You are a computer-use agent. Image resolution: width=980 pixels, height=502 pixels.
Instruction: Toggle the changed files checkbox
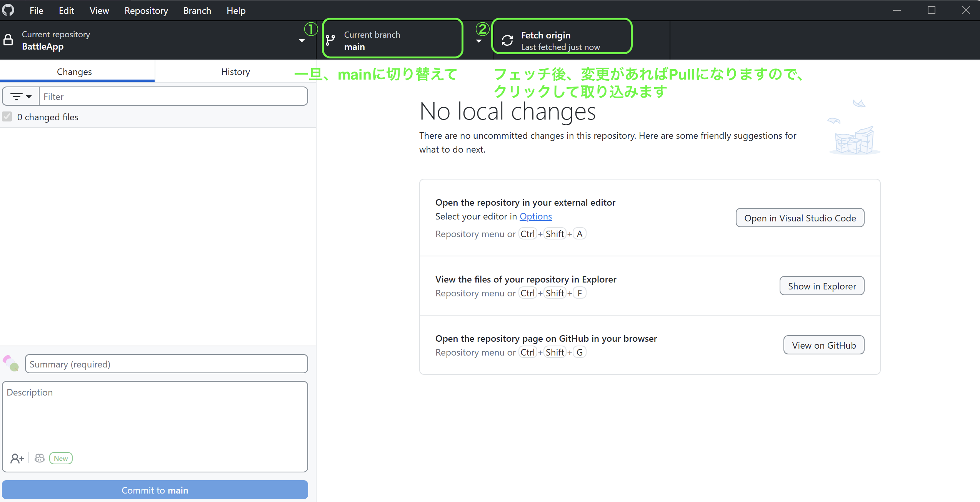tap(7, 116)
